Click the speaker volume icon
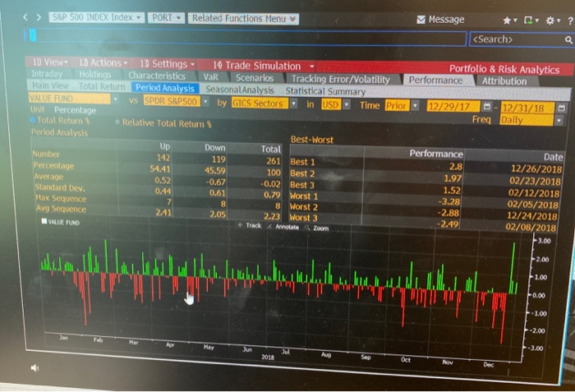This screenshot has height=392, width=575. (34, 367)
